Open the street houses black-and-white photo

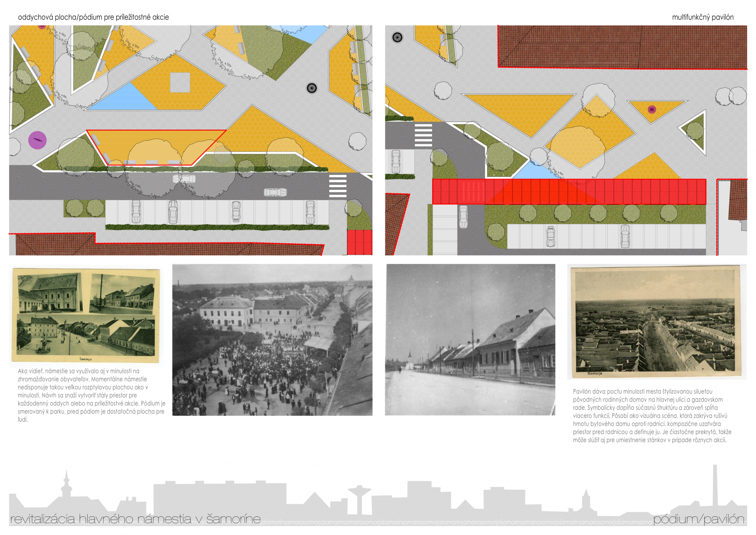(x=470, y=340)
